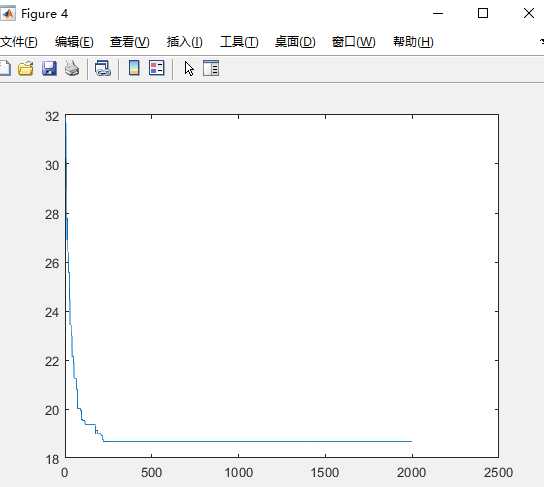Click the y-axis tick label 30
The height and width of the screenshot is (487, 544).
point(52,165)
